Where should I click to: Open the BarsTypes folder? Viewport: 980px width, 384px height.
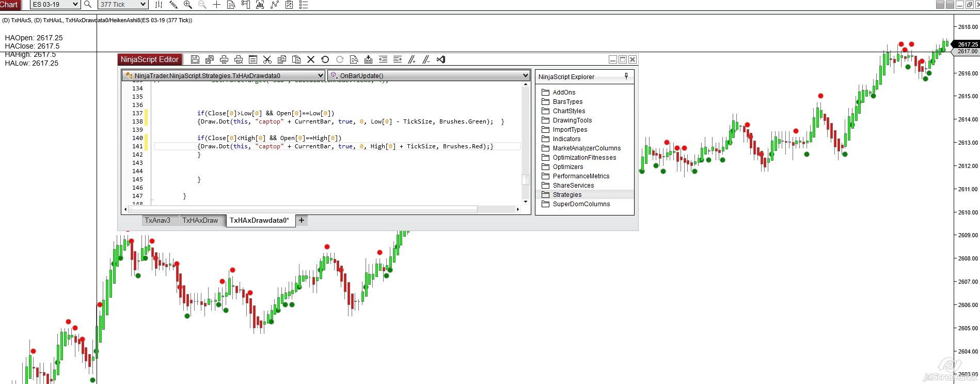point(562,102)
